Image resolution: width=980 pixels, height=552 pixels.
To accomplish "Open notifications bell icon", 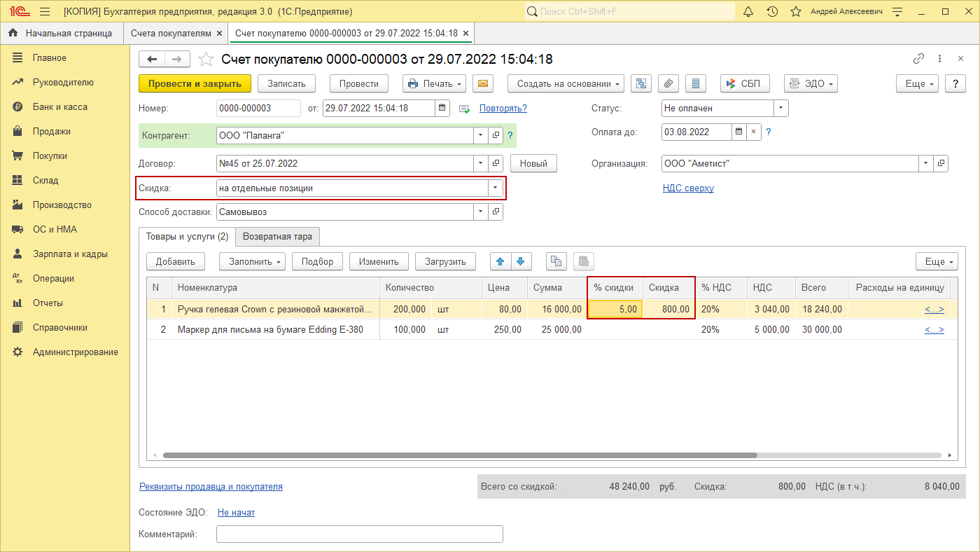I will pos(748,12).
